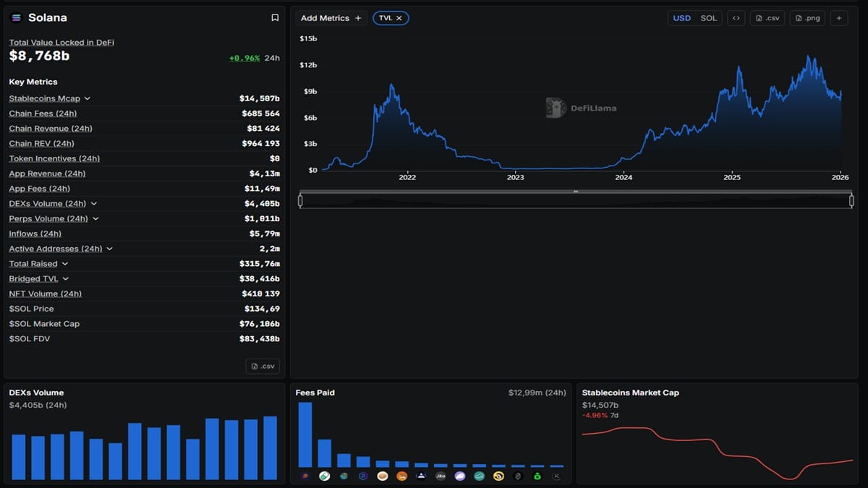Expand the Bridged TVL row
Viewport: 868px width, 488px height.
tap(66, 279)
